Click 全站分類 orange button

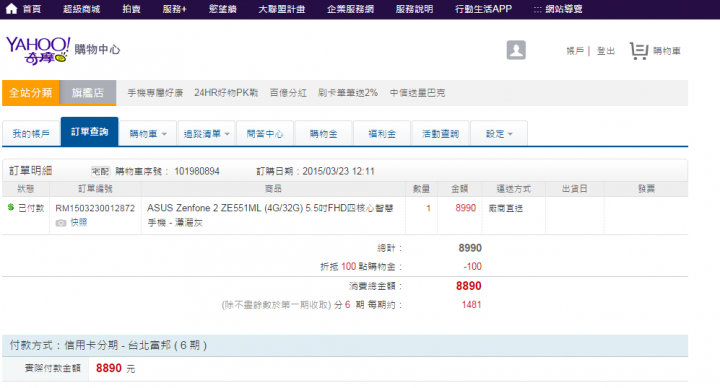coord(31,93)
